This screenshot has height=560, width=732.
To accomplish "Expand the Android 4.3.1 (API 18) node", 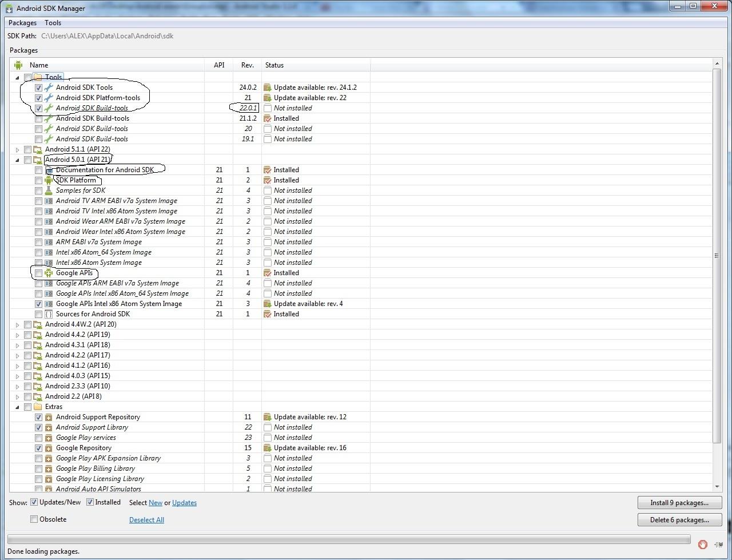I will pyautogui.click(x=17, y=345).
